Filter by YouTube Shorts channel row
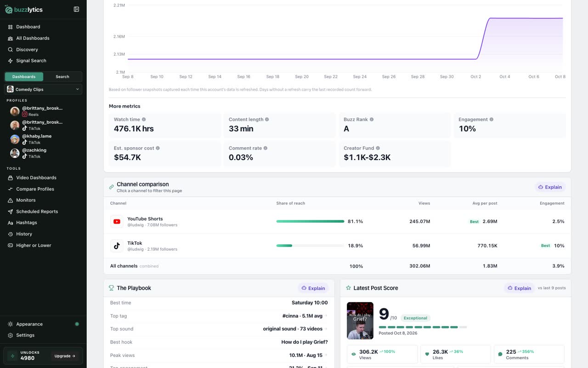The width and height of the screenshot is (588, 368). tap(337, 221)
